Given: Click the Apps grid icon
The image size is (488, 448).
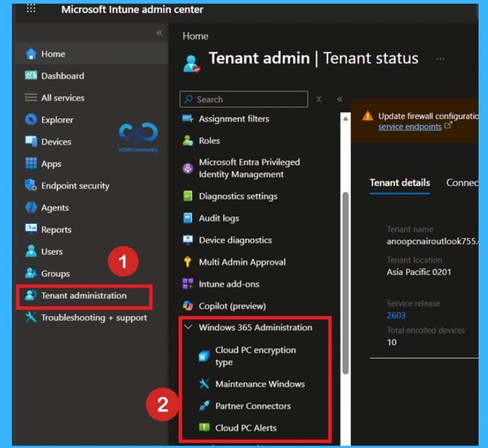Looking at the screenshot, I should 31,163.
